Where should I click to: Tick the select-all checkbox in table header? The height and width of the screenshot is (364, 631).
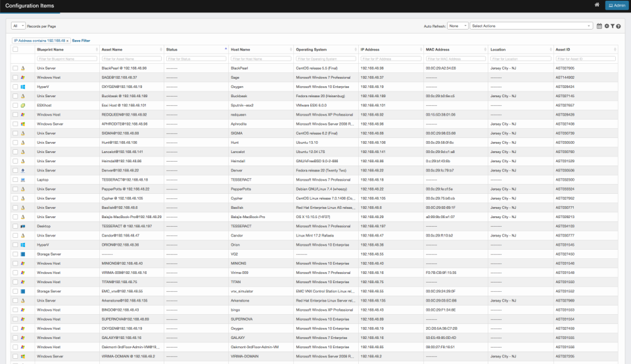point(15,49)
